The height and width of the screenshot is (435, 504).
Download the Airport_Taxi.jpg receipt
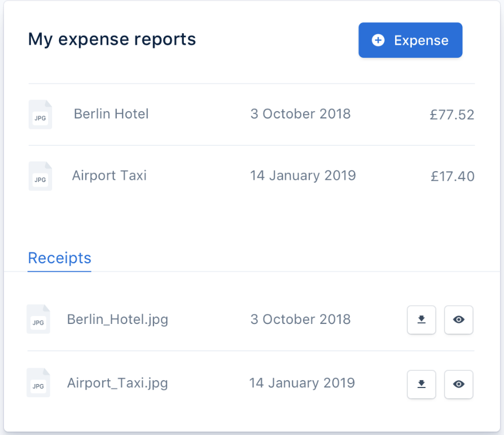tap(422, 384)
